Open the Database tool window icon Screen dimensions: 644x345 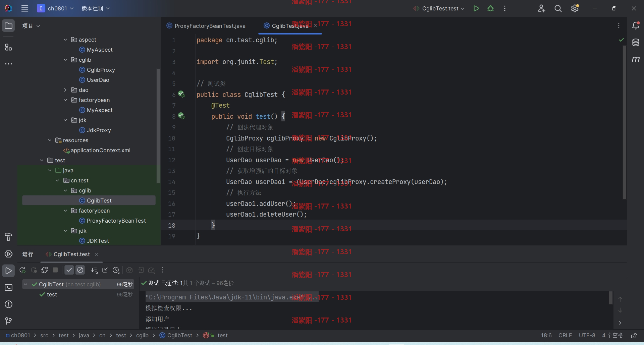point(636,43)
